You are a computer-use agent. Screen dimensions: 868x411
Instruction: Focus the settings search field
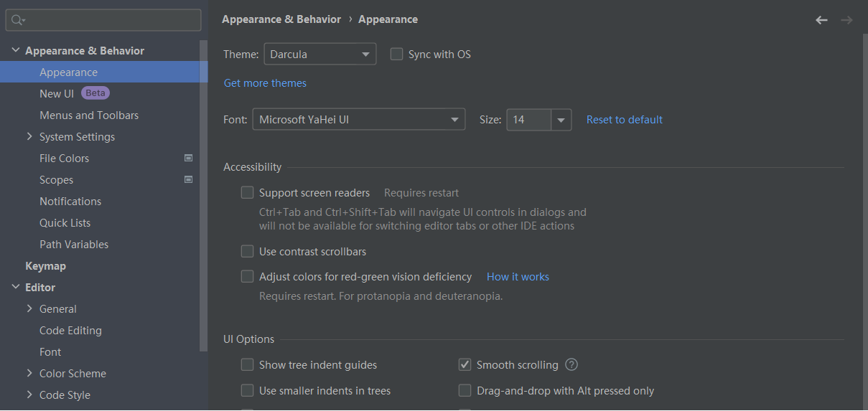pos(111,20)
